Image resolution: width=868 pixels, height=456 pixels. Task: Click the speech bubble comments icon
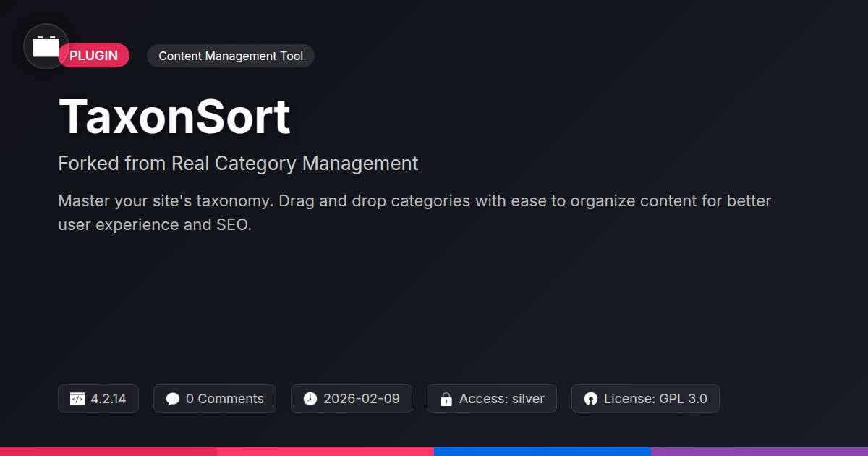pos(172,399)
